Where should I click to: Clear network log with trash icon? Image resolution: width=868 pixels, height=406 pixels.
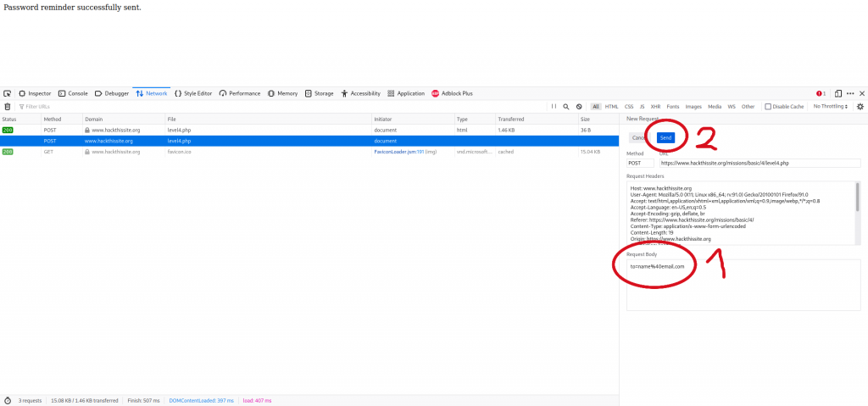8,107
